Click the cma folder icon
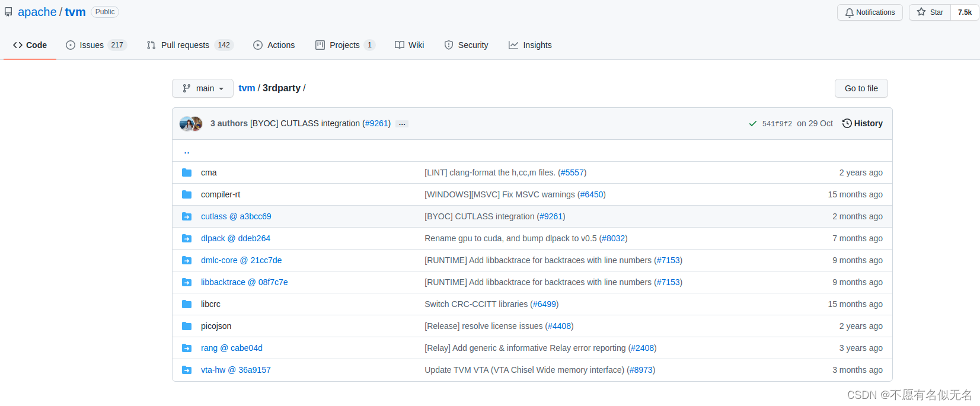This screenshot has height=406, width=980. coord(187,172)
